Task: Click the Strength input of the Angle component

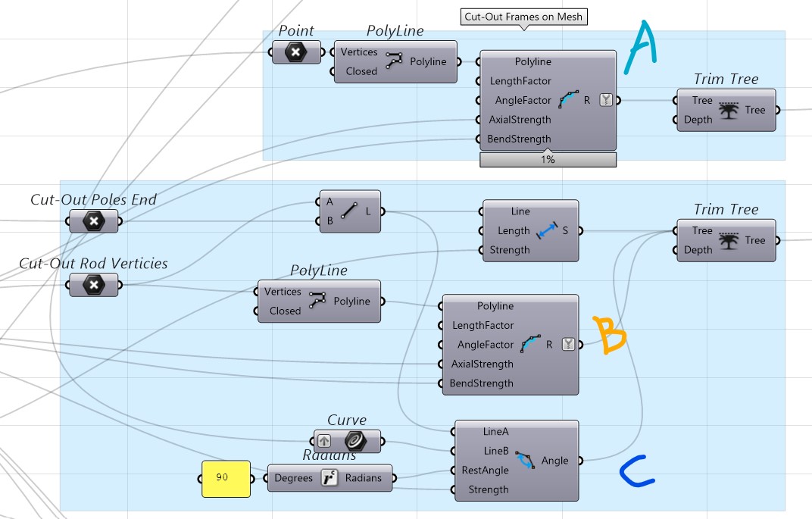Action: point(489,489)
